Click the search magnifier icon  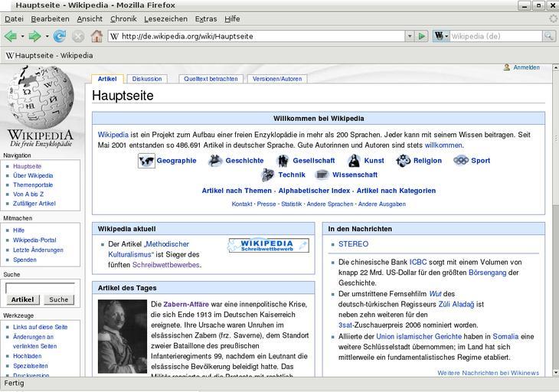(x=548, y=36)
